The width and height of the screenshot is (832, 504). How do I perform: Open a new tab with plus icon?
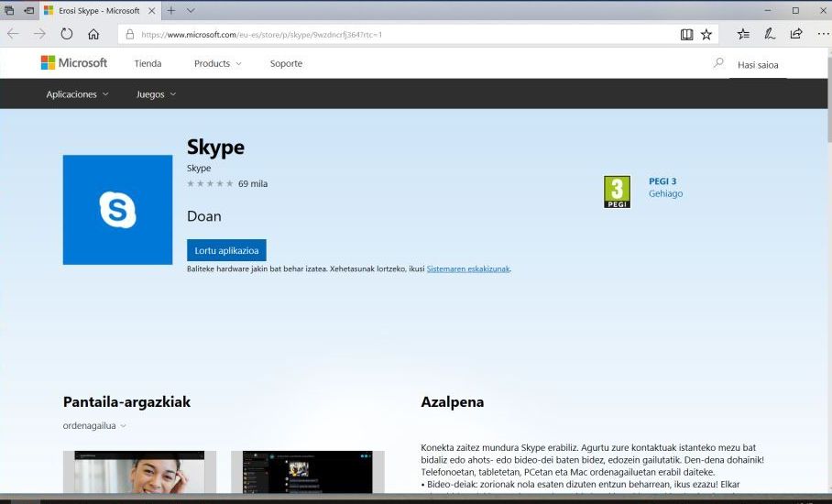coord(170,10)
